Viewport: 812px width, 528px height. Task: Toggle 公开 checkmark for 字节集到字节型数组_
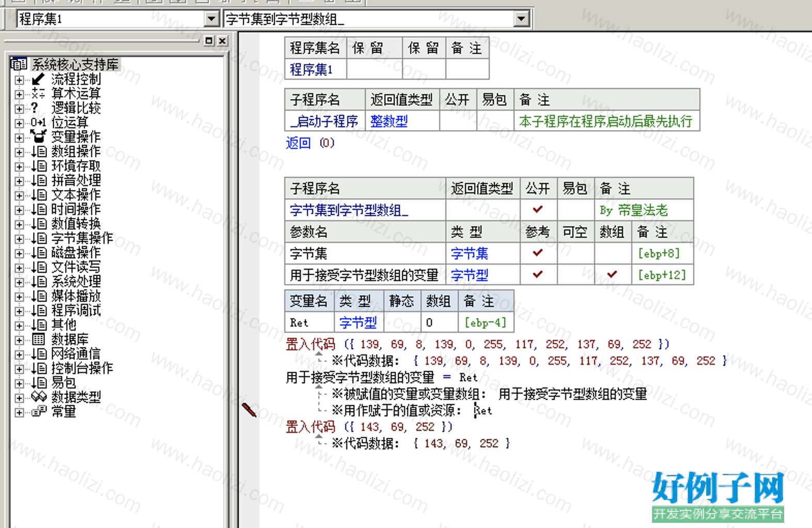[538, 209]
